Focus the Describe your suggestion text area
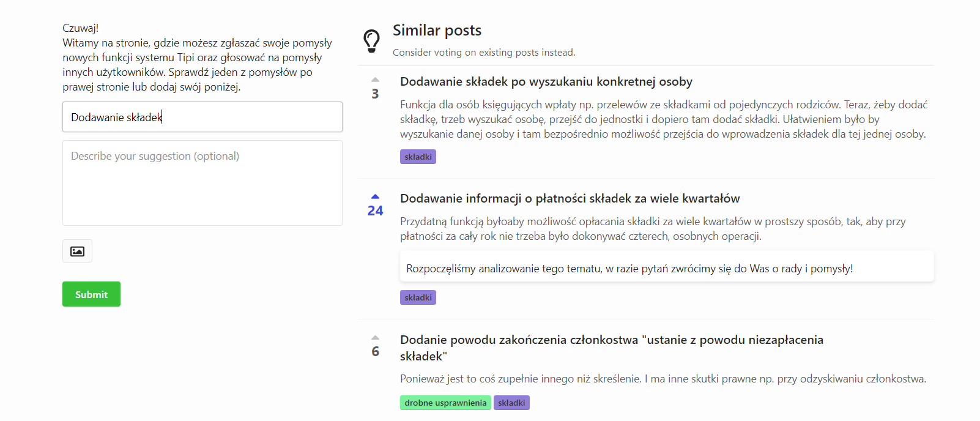This screenshot has height=421, width=980. click(x=202, y=182)
